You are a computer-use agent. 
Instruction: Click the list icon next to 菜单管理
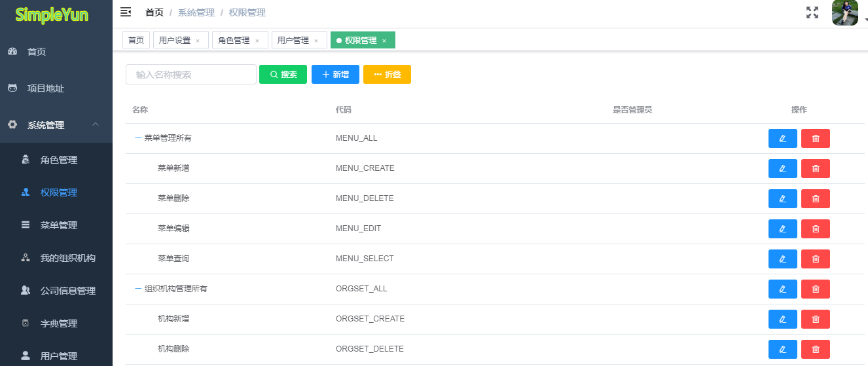[x=26, y=225]
